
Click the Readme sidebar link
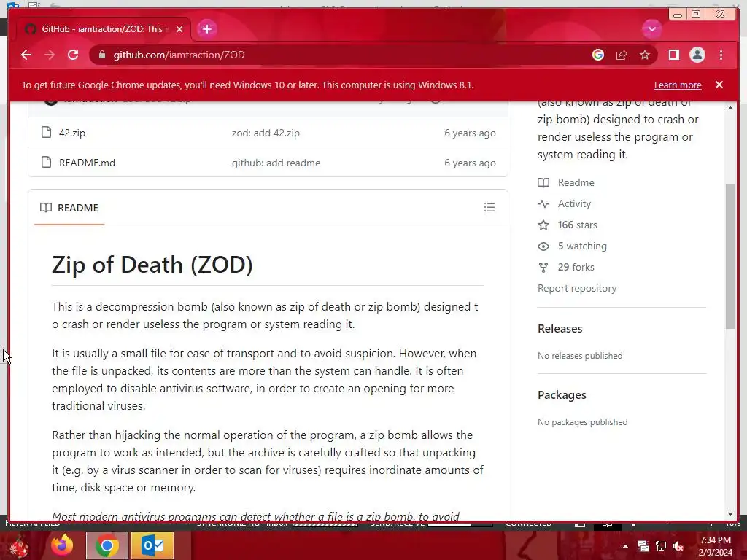pos(576,182)
